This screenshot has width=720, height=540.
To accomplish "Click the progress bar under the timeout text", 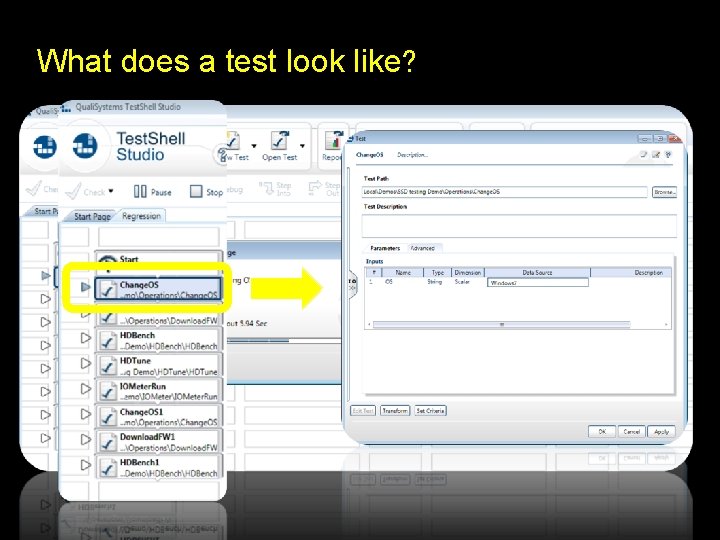I will point(284,341).
